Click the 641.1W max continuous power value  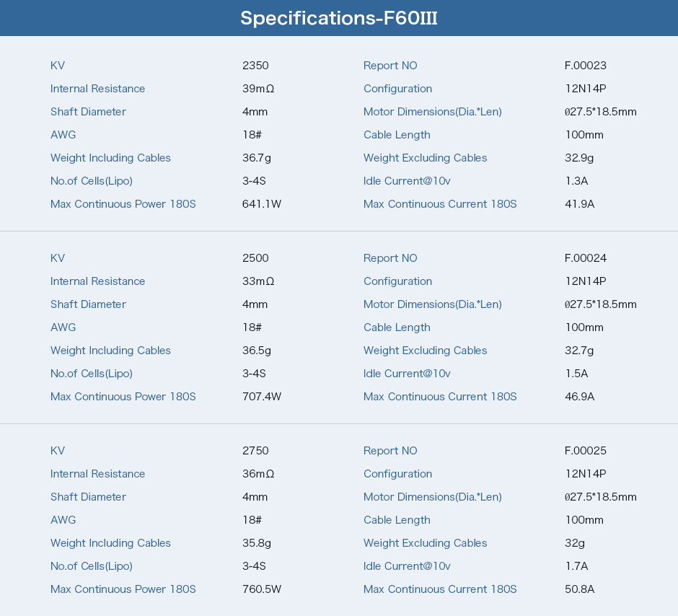[262, 204]
